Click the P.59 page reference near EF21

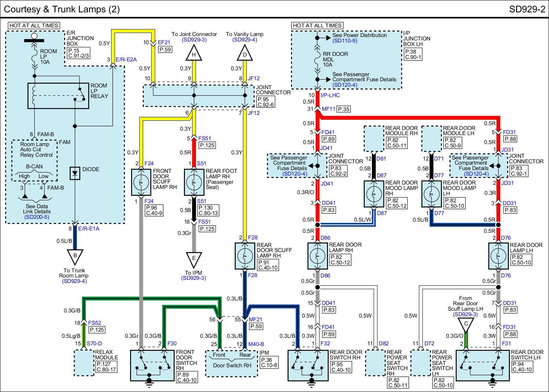(165, 49)
